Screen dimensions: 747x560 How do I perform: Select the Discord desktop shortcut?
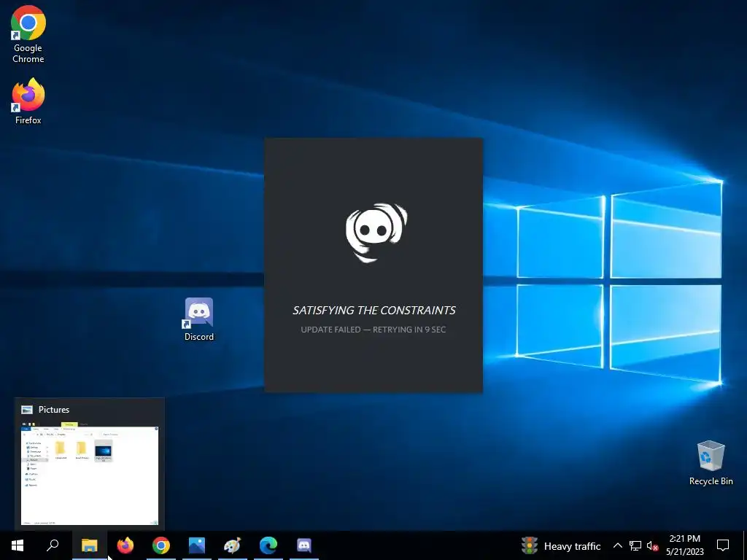199,319
